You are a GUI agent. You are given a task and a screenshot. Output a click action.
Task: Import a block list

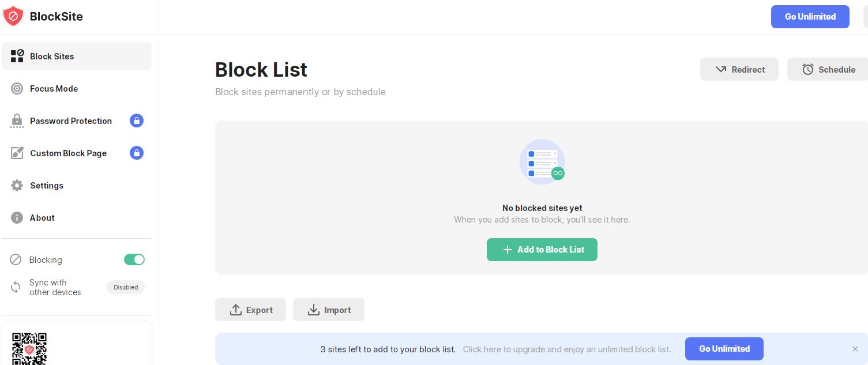329,310
